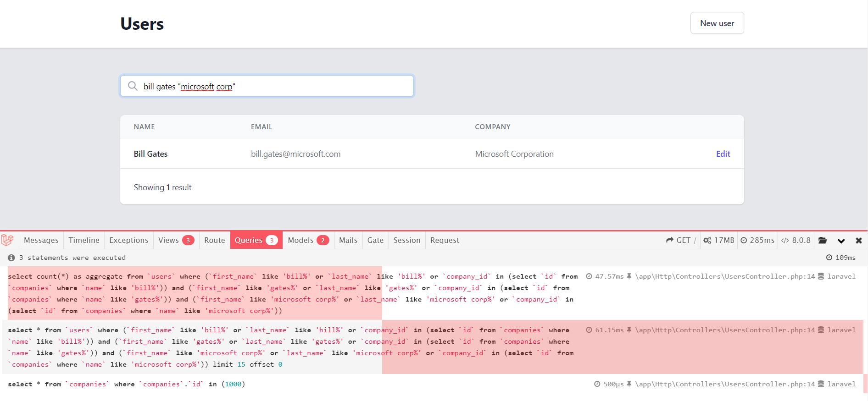Click the 61.15ms query duration
Image resolution: width=868 pixels, height=401 pixels.
(x=605, y=330)
